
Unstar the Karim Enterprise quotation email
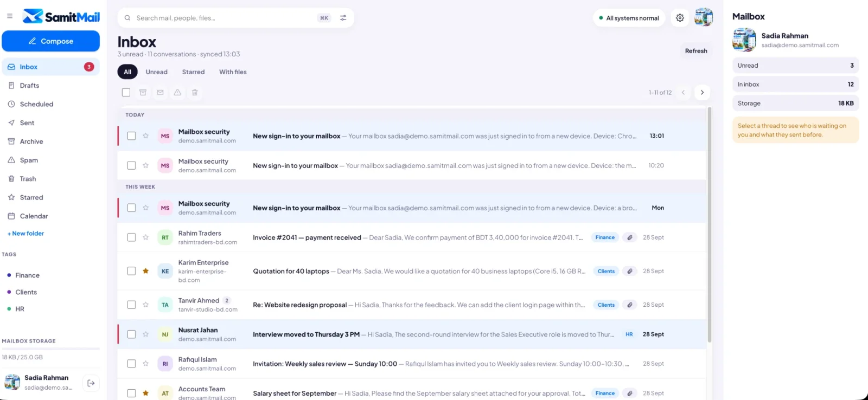coord(145,271)
